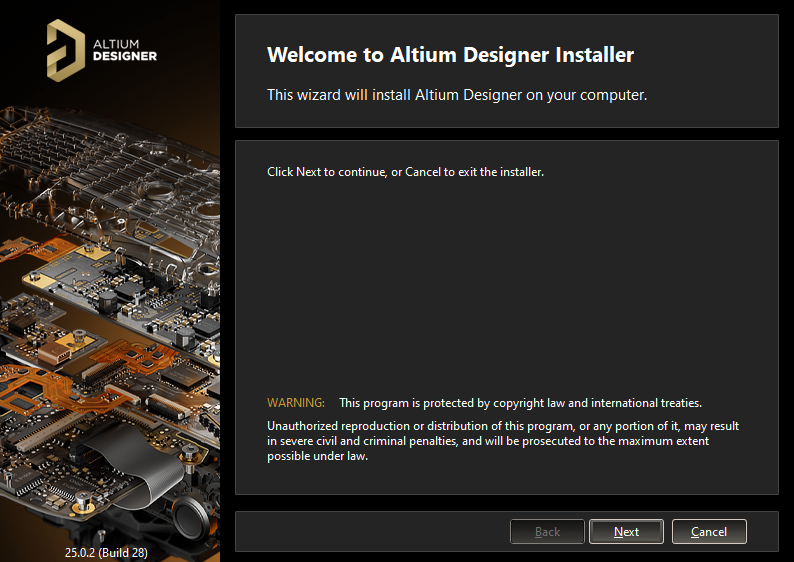Click the empty area of content panel
This screenshot has height=562, width=794.
[x=506, y=290]
